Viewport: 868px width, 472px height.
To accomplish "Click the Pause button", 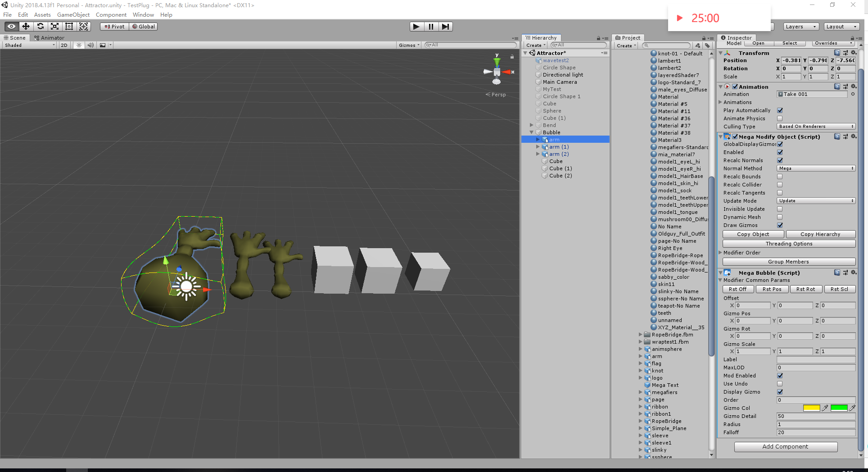I will click(x=431, y=27).
